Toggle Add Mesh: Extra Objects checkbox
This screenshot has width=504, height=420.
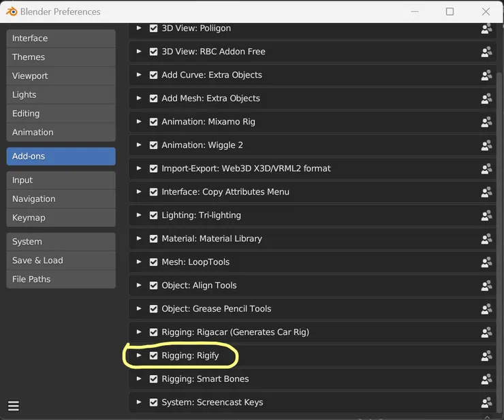coord(154,98)
